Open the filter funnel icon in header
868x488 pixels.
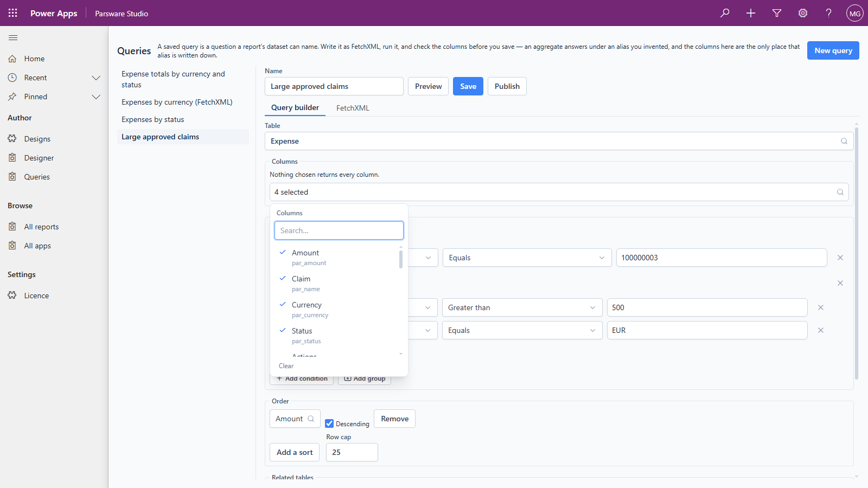(777, 13)
